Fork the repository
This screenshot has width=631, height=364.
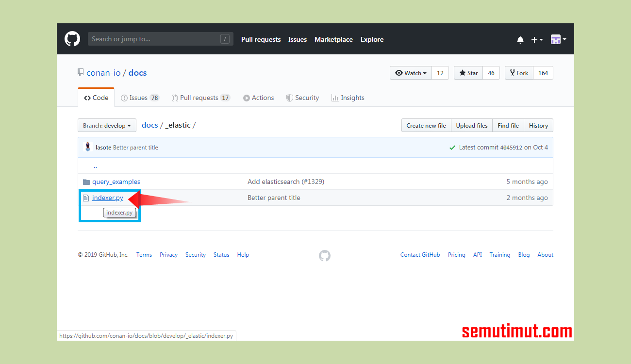pyautogui.click(x=519, y=73)
